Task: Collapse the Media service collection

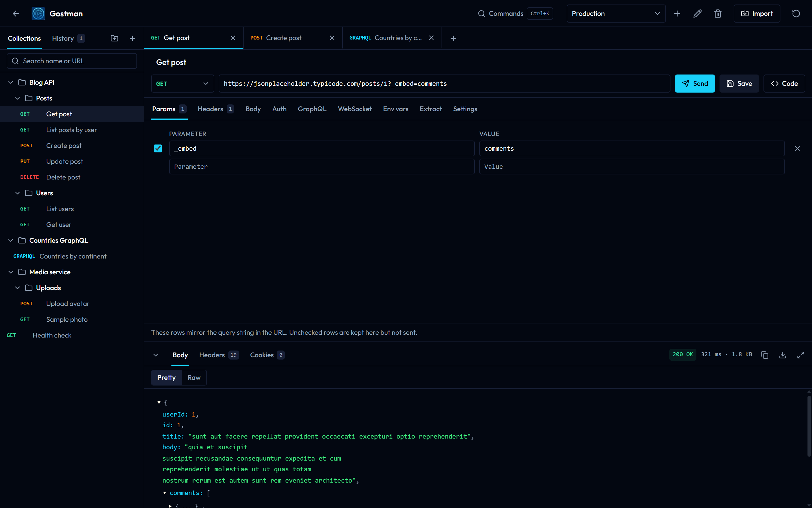Action: pyautogui.click(x=11, y=272)
